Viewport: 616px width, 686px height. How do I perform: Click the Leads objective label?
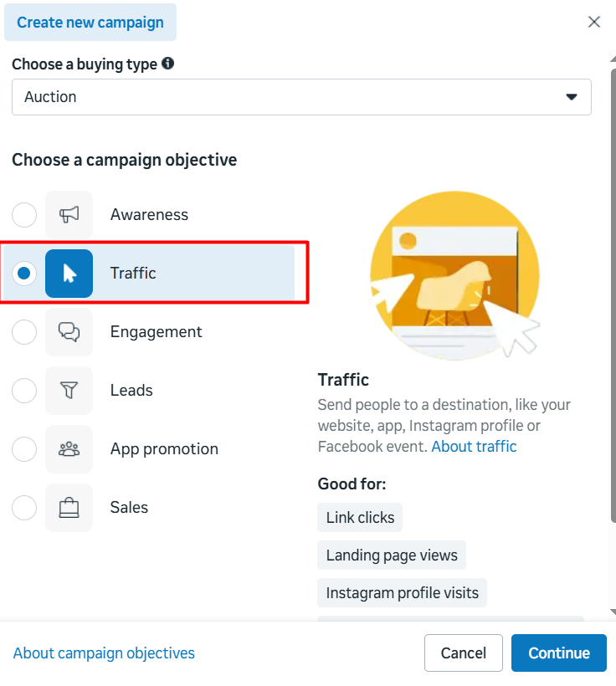tap(131, 390)
